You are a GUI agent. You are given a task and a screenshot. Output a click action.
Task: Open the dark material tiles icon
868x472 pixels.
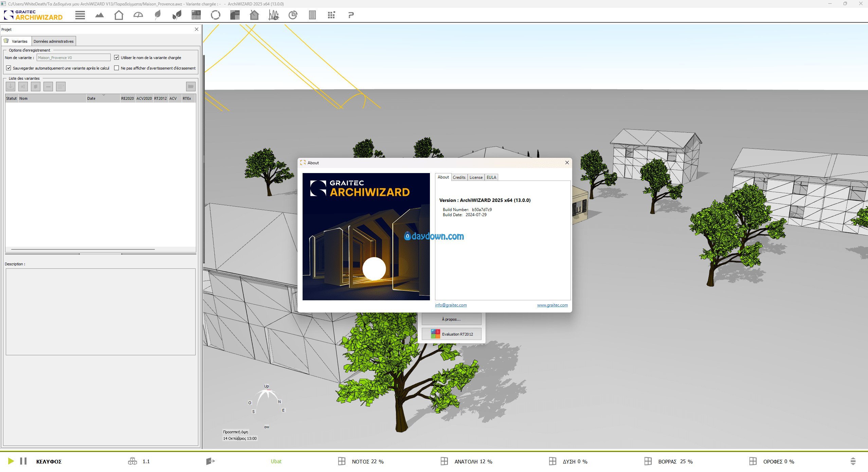click(235, 15)
